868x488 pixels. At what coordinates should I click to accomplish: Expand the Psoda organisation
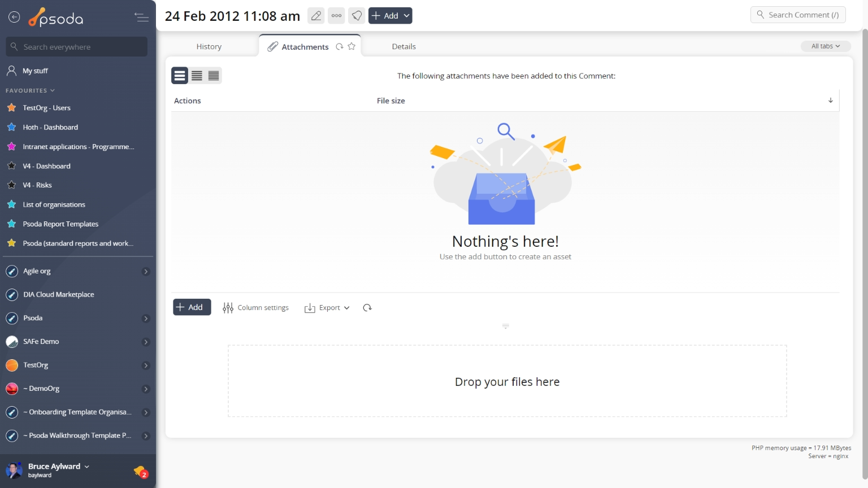pyautogui.click(x=146, y=319)
